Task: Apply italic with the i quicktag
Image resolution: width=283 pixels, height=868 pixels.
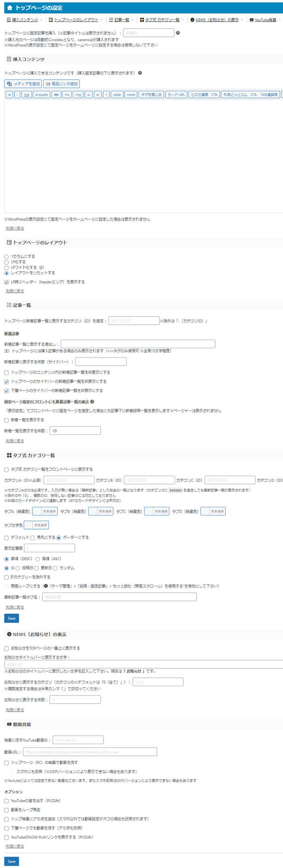Action: 17,95
